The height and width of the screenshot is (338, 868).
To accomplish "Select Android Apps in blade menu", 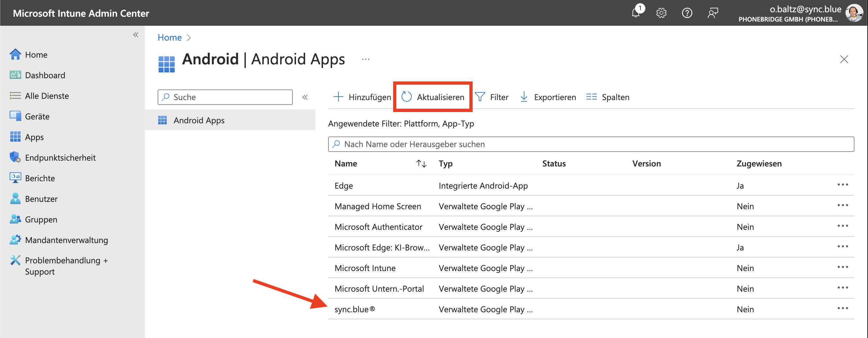I will [230, 120].
